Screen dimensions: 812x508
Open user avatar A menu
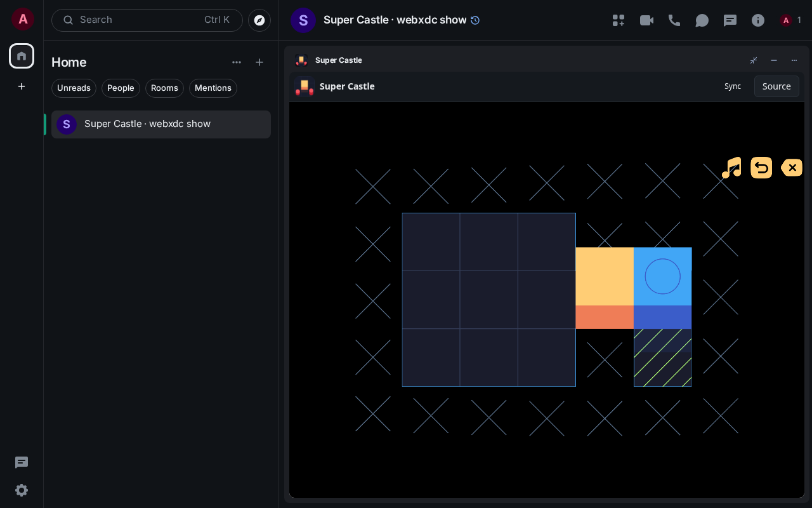point(23,19)
